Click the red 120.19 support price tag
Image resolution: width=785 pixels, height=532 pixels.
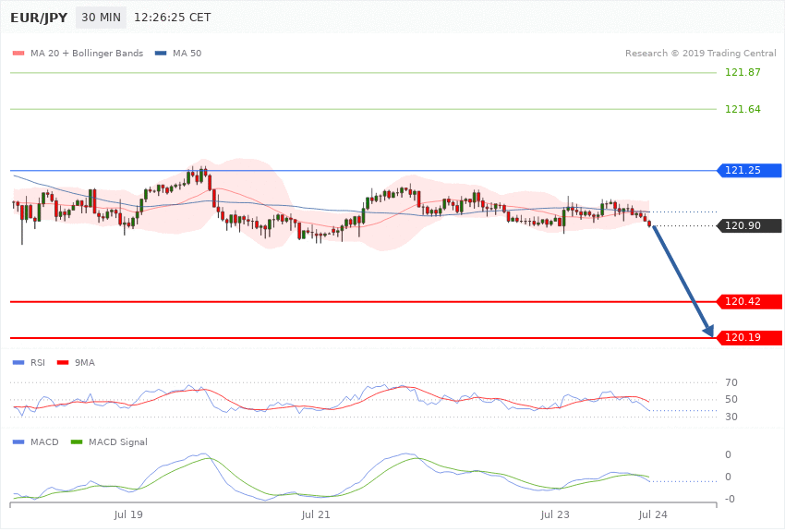tap(749, 337)
